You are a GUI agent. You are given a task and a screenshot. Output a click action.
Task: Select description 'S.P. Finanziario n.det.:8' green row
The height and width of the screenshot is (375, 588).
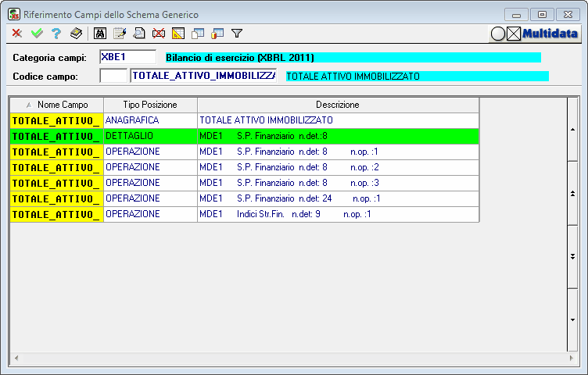pyautogui.click(x=339, y=136)
